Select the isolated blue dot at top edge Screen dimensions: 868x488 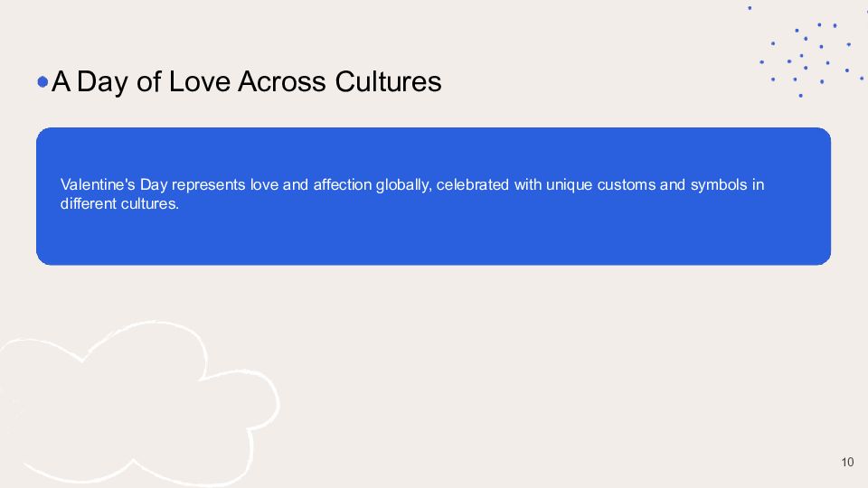pos(749,7)
